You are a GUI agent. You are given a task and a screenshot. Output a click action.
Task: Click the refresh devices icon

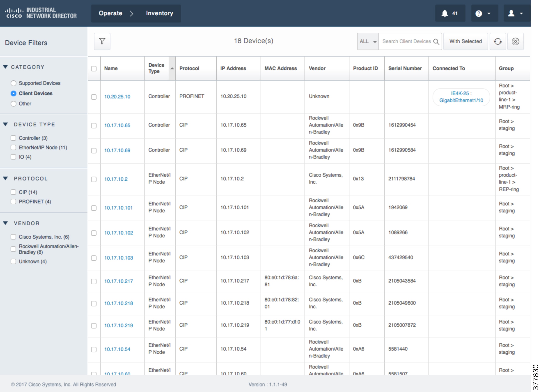point(498,41)
